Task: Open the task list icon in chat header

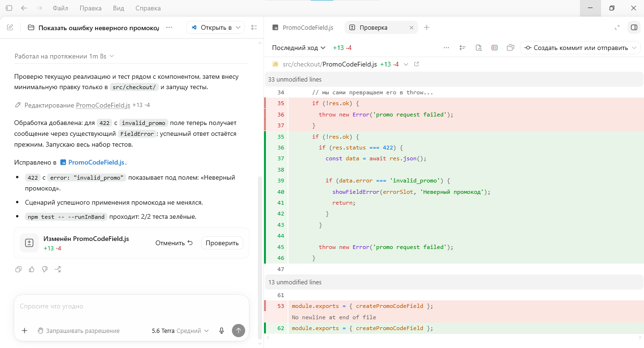Action: coord(255,27)
